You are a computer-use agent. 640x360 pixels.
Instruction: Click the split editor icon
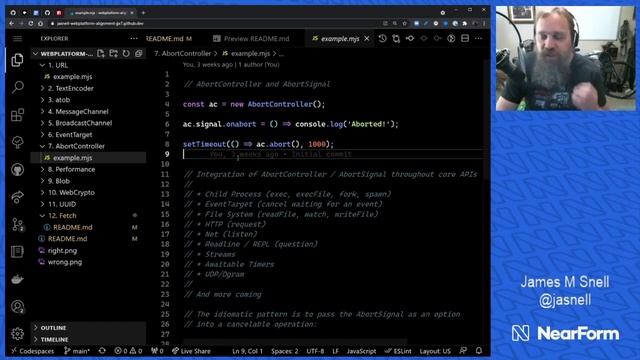point(465,38)
